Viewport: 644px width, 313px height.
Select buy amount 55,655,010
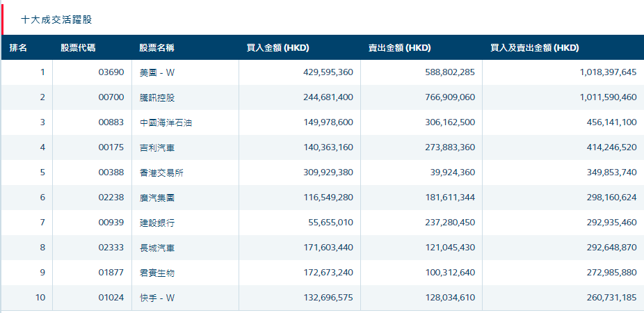(x=330, y=223)
